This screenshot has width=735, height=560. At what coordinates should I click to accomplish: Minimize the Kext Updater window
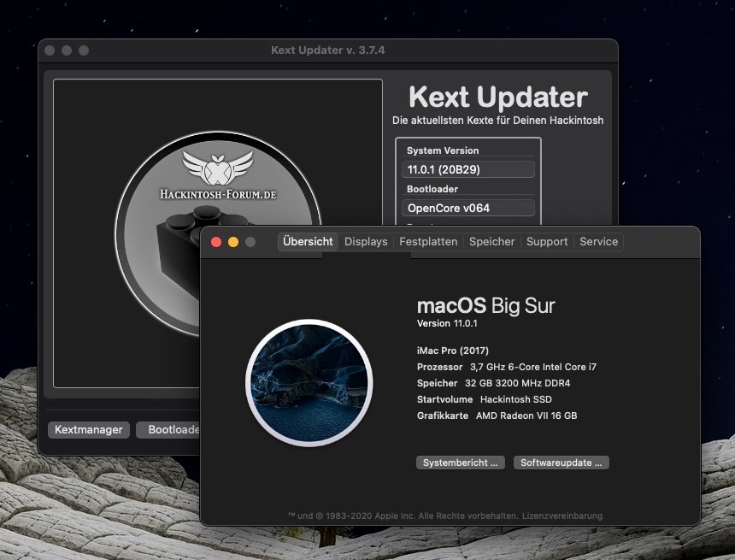coord(67,50)
